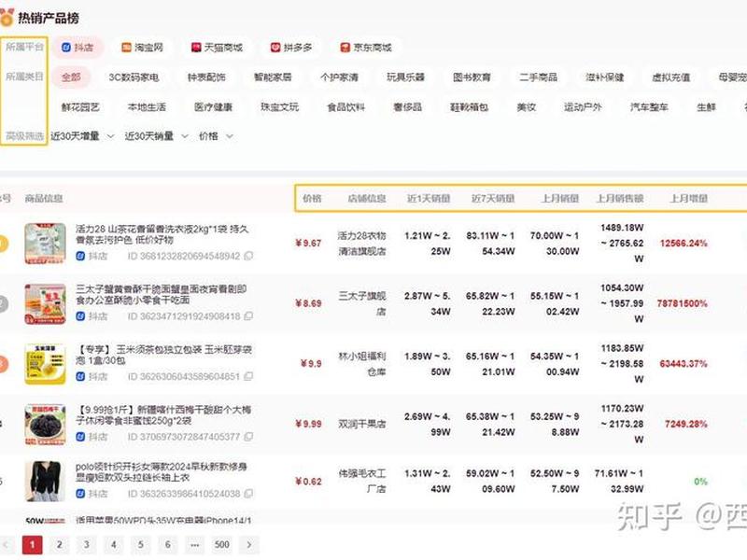The width and height of the screenshot is (747, 560).
Task: Filter by 美妆 category
Action: 527,107
